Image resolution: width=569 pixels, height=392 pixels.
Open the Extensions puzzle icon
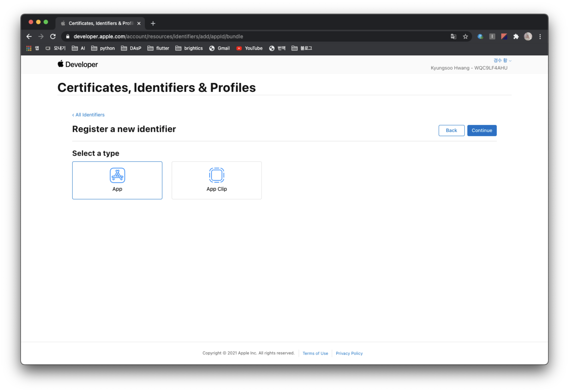pos(516,37)
